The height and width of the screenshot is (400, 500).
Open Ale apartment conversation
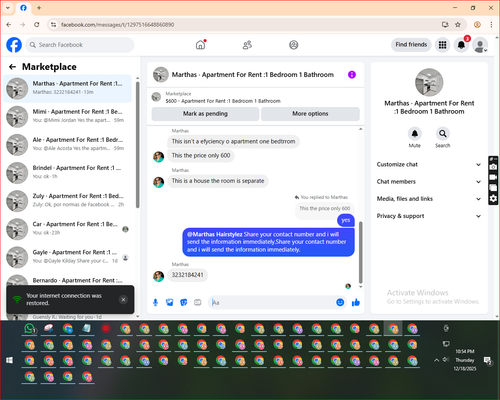68,145
